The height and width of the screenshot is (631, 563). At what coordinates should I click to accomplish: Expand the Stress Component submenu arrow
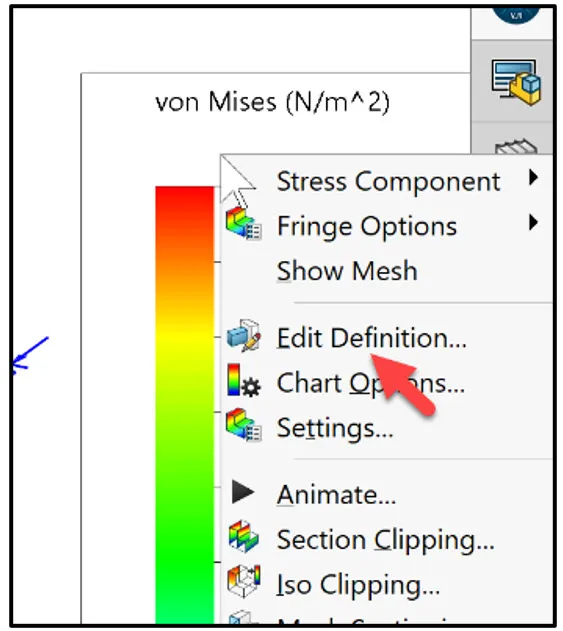pos(533,177)
